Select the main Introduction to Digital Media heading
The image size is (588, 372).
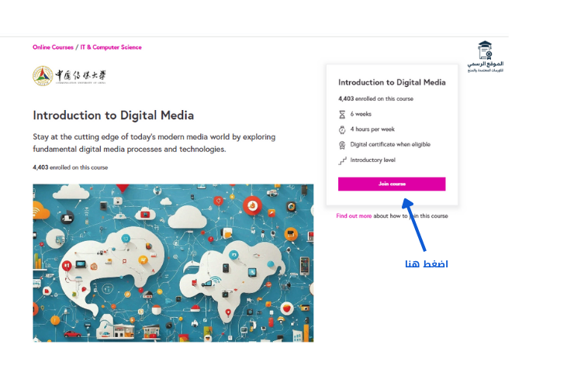click(x=113, y=115)
